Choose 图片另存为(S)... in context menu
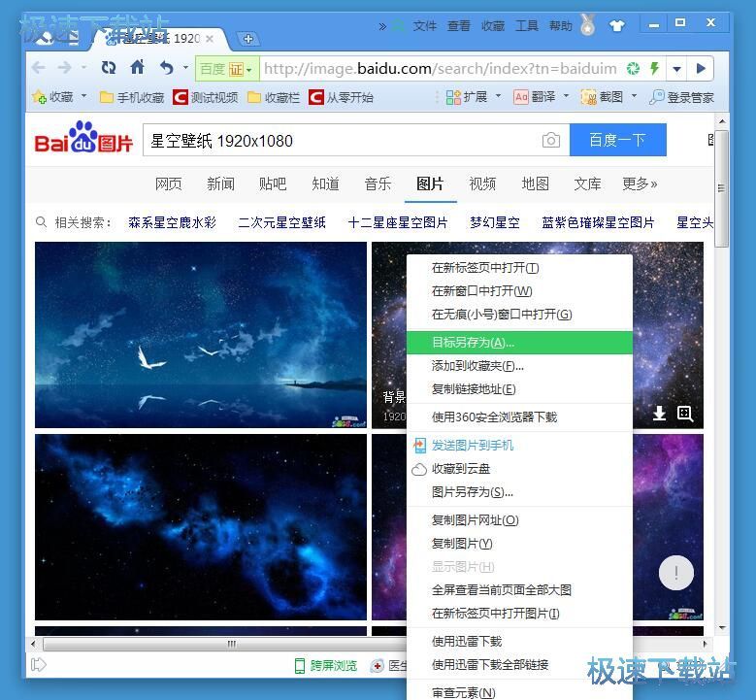 (x=520, y=492)
